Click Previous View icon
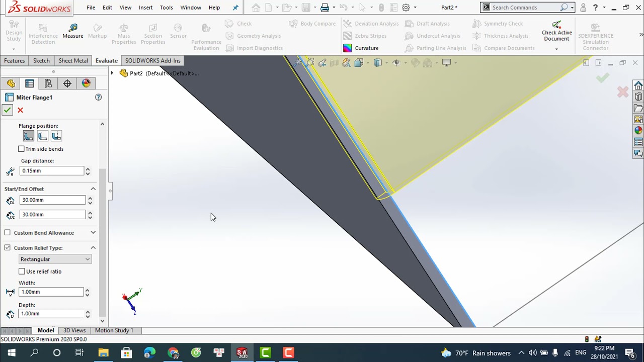The image size is (644, 362). (322, 63)
